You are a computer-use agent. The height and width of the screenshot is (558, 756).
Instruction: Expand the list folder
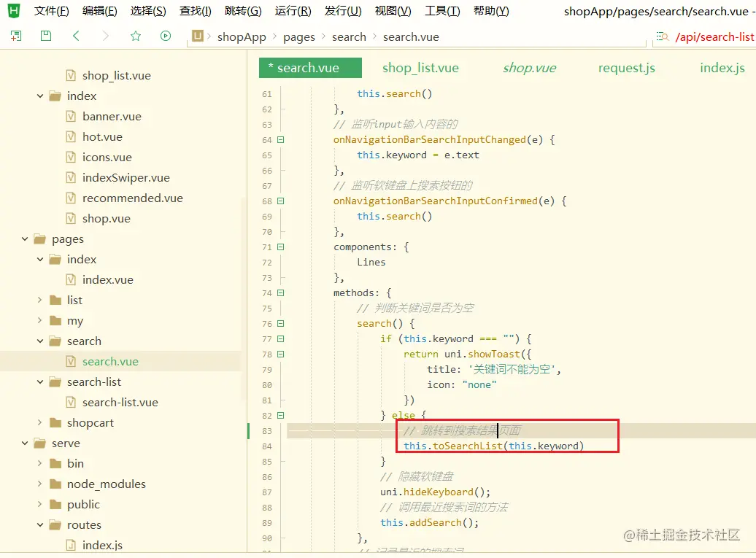[40, 301]
